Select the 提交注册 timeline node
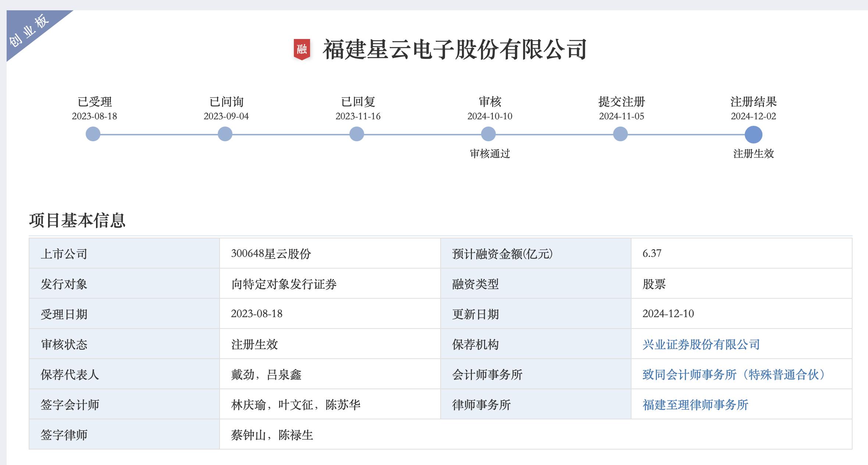 pos(620,134)
